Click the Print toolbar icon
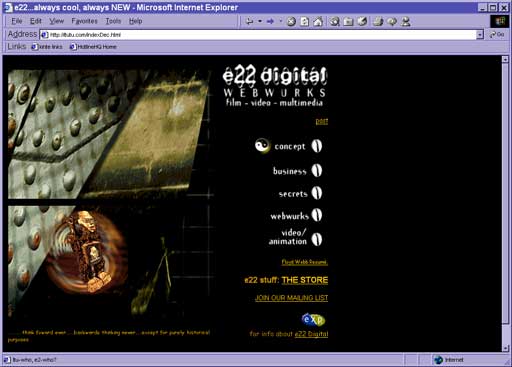 378,22
